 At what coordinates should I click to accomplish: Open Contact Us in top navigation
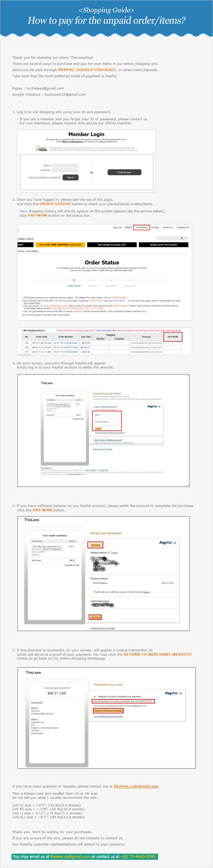click(x=168, y=227)
